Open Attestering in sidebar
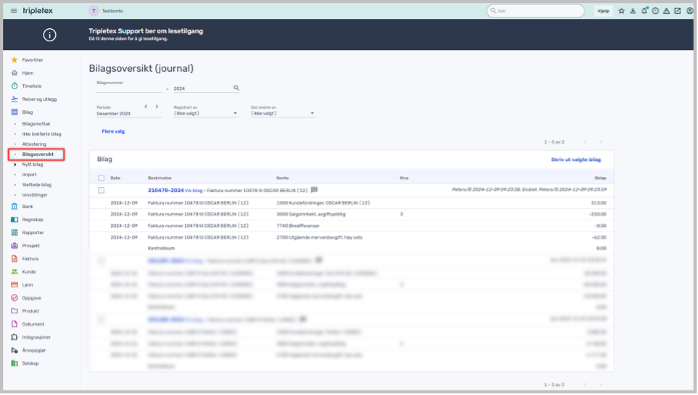The height and width of the screenshot is (395, 698). 34,144
